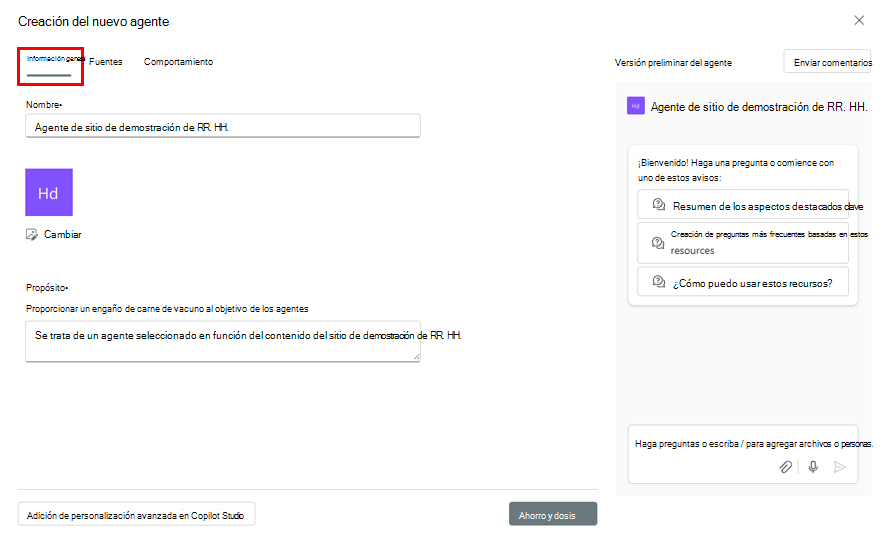Click the send message arrow icon
This screenshot has height=542, width=887.
[840, 467]
